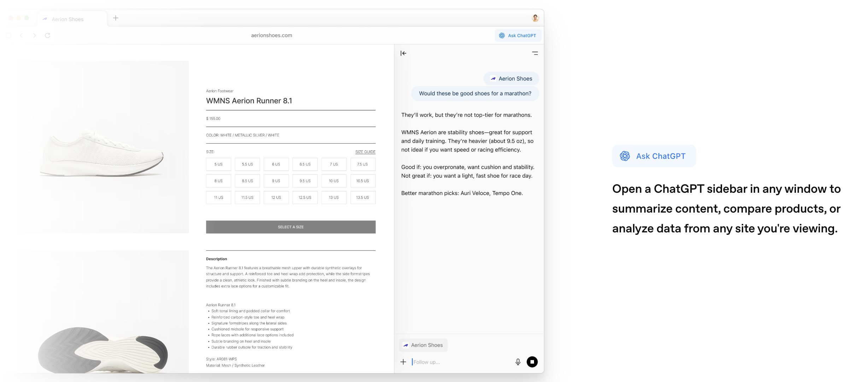This screenshot has height=382, width=868.
Task: Open a new browser tab with plus
Action: 116,18
